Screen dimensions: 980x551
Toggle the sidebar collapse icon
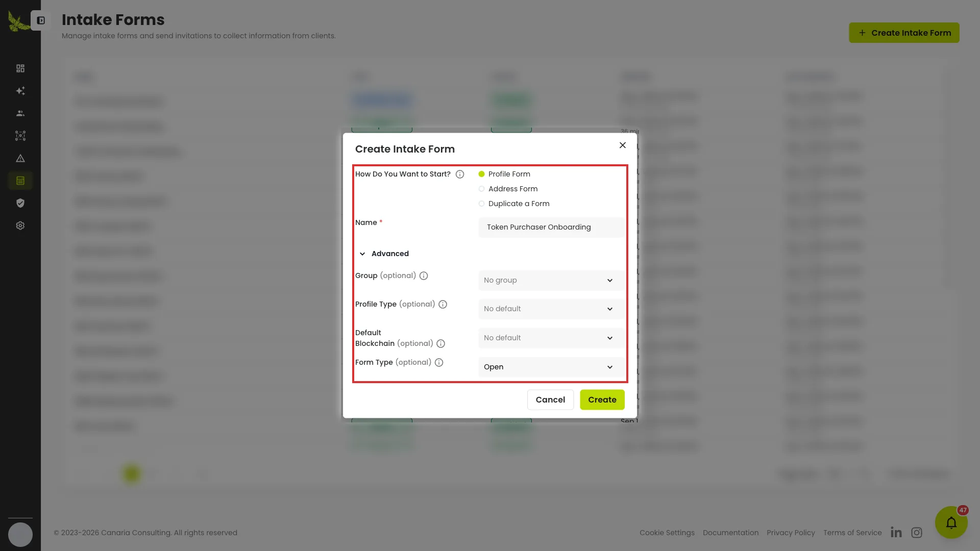(41, 20)
